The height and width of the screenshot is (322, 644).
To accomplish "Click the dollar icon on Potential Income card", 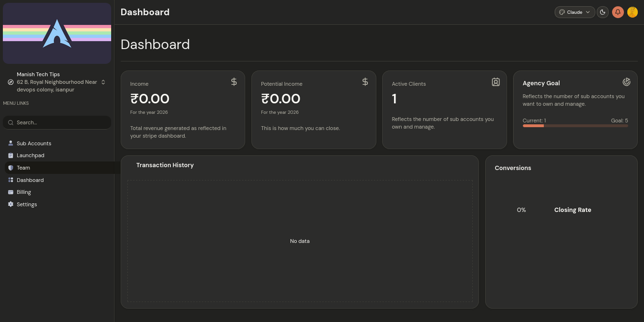I will (x=365, y=82).
